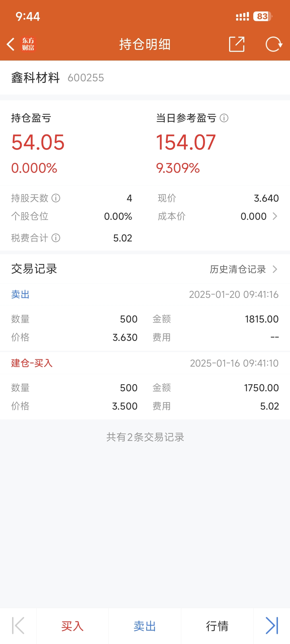Jump to the first holding arrow
290x644 pixels.
[x=18, y=625]
